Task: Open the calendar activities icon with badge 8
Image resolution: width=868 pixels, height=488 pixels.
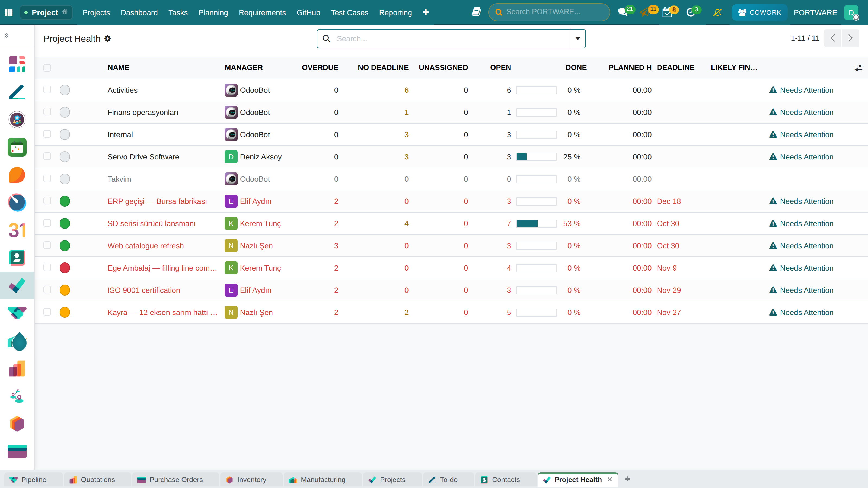Action: [x=667, y=12]
